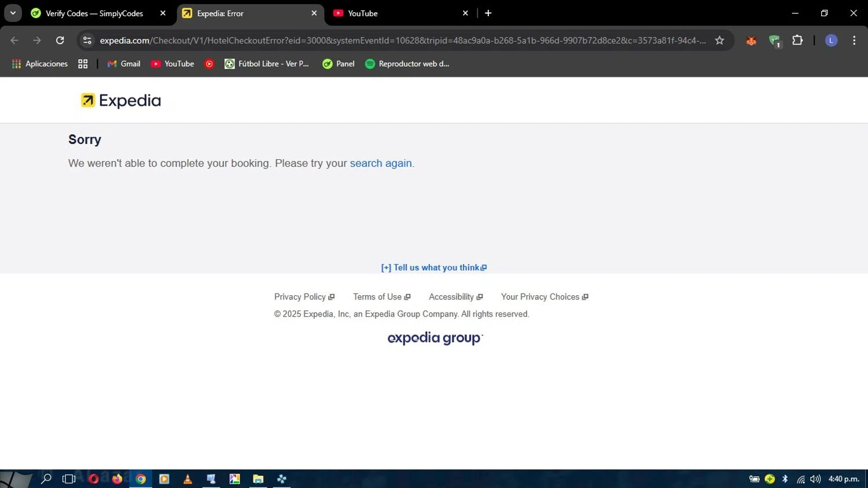Open the Gmail bookmark

[x=124, y=64]
